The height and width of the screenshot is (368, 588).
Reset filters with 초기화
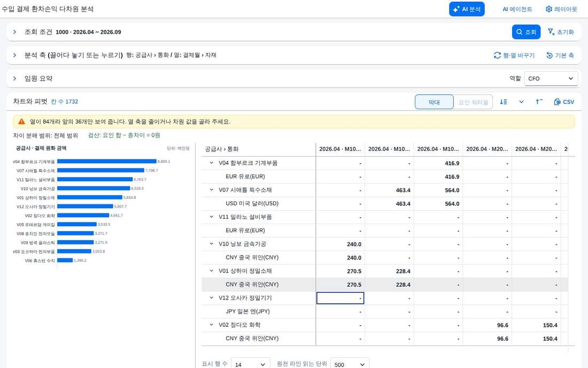[561, 32]
